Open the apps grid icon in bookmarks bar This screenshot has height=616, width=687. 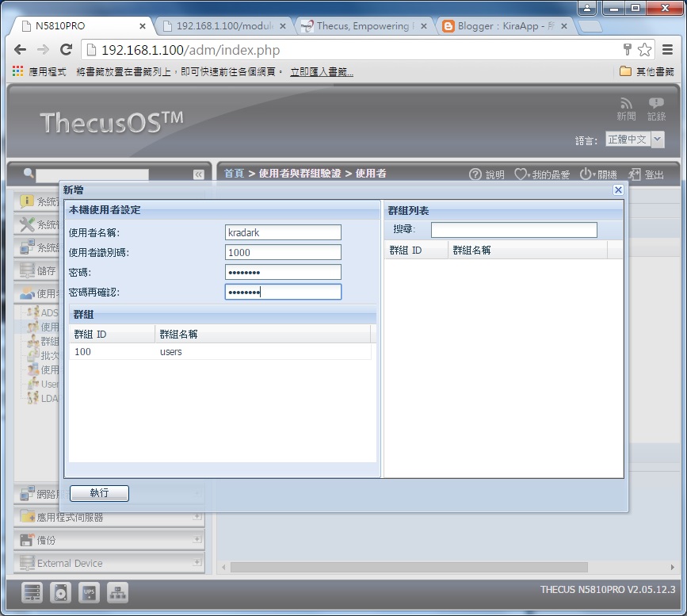(17, 71)
